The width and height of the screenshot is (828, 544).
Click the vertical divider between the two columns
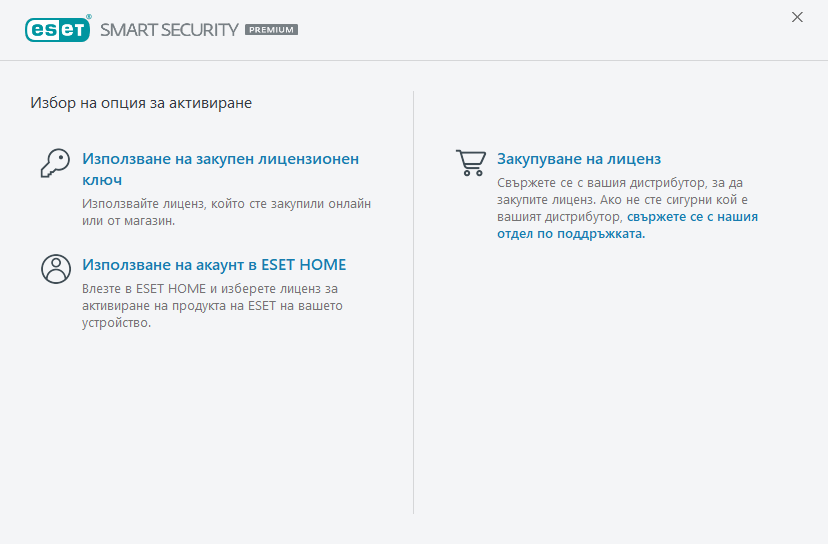point(414,300)
